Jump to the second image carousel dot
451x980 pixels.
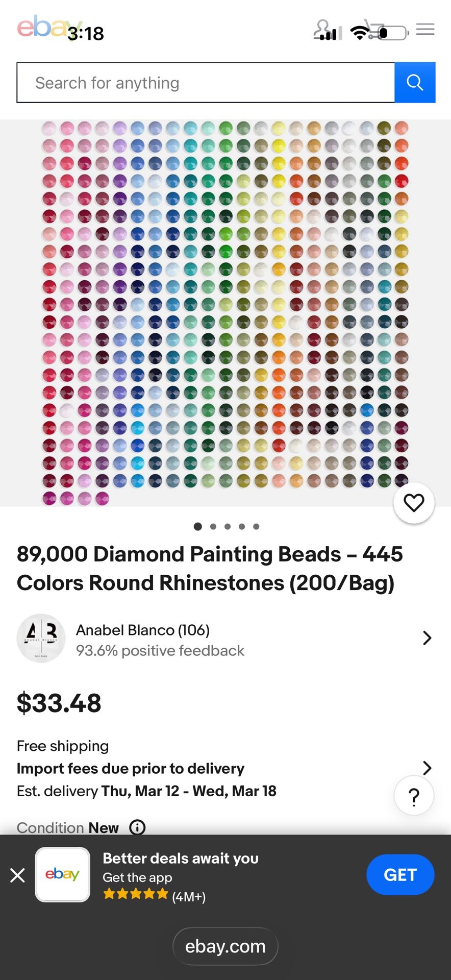[213, 526]
